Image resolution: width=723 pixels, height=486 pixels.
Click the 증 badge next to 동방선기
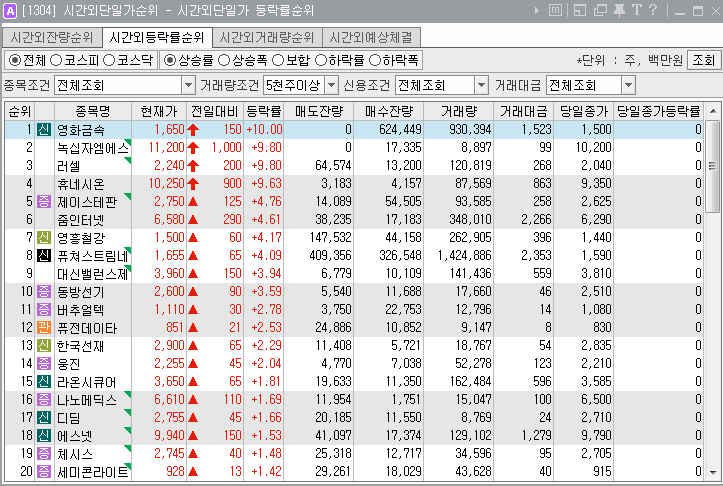pyautogui.click(x=44, y=291)
